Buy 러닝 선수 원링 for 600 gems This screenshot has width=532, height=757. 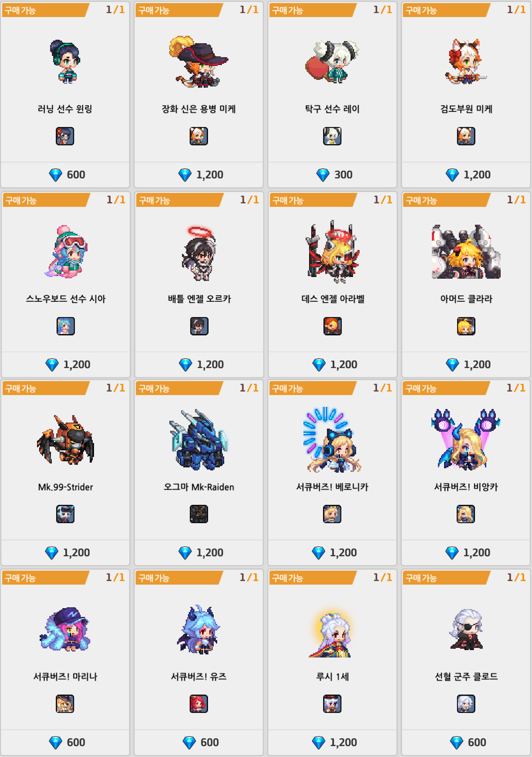click(65, 175)
